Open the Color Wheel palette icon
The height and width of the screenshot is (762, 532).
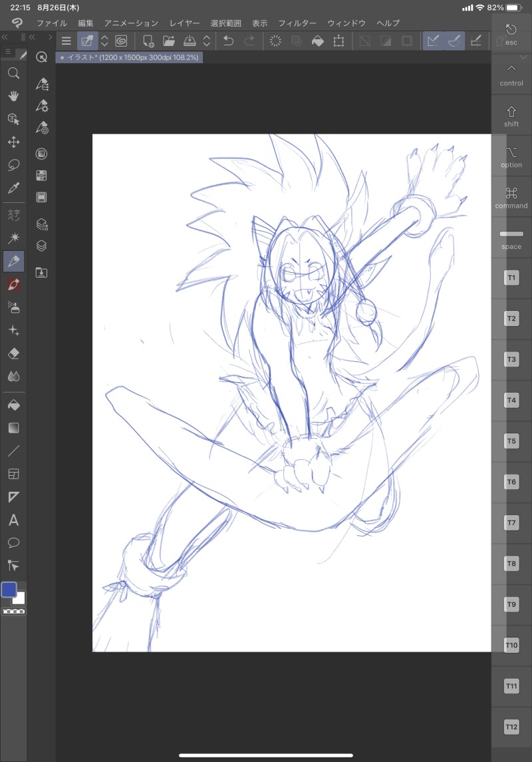(x=42, y=154)
